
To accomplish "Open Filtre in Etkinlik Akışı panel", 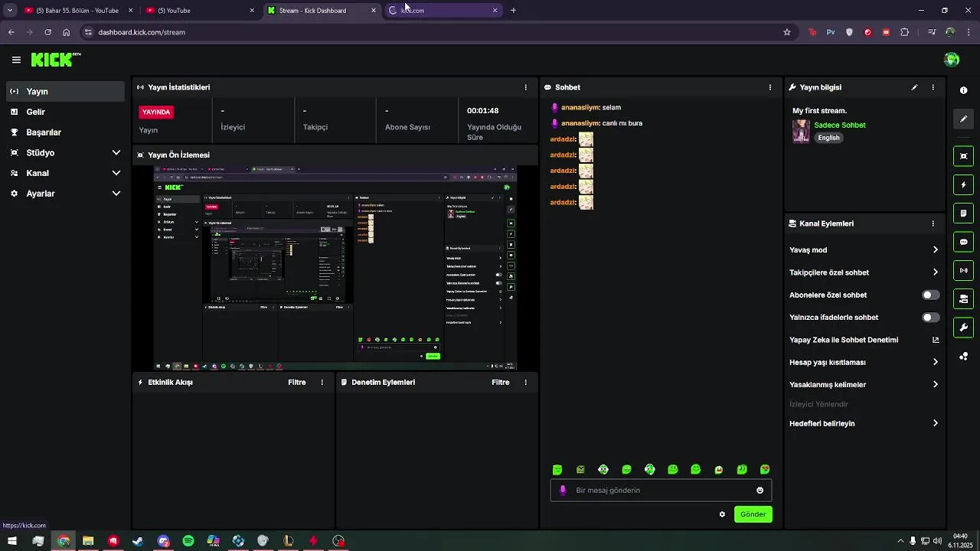I will click(x=297, y=382).
